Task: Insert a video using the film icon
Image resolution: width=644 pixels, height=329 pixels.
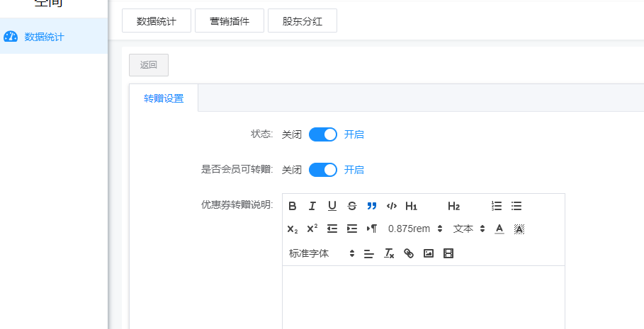Action: click(x=448, y=253)
